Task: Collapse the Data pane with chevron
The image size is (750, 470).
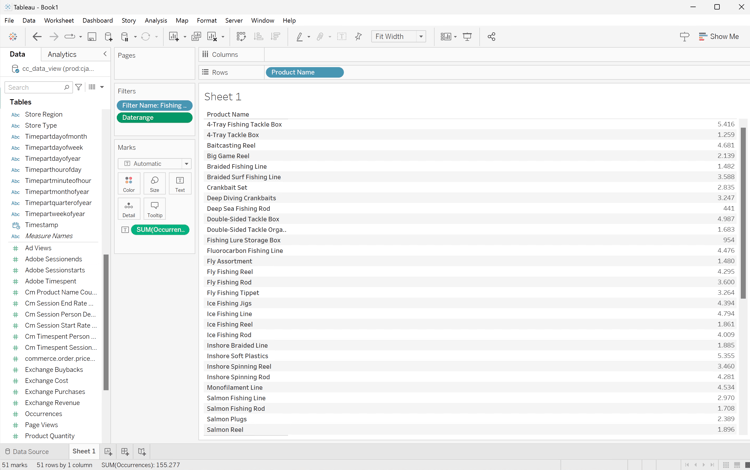Action: coord(105,54)
